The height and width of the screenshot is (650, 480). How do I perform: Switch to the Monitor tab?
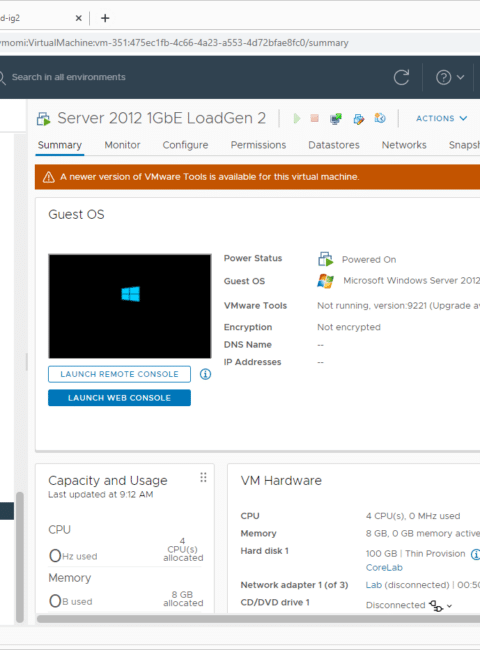[122, 145]
